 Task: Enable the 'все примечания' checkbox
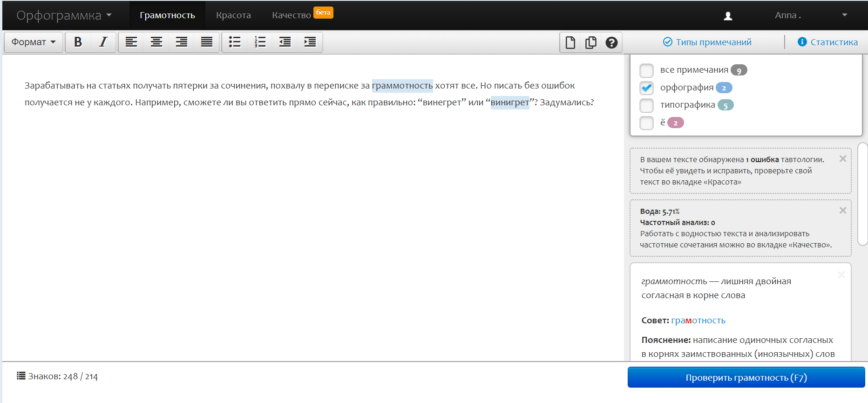(x=646, y=70)
